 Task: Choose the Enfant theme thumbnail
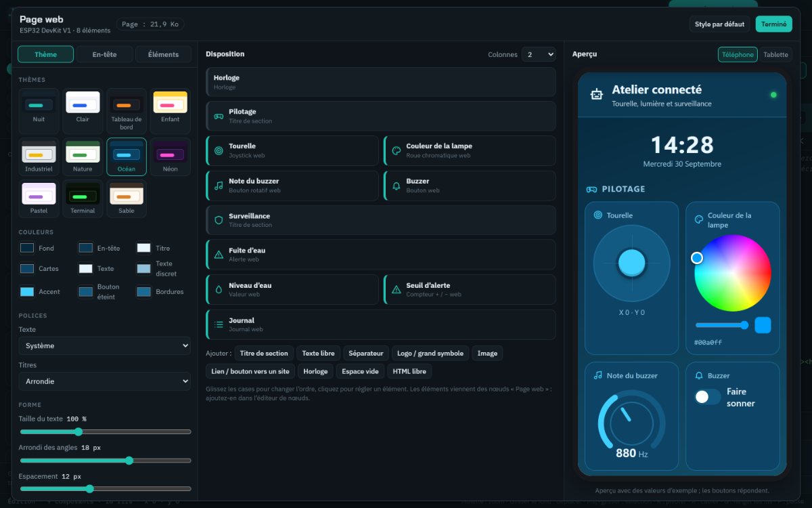[x=171, y=110]
